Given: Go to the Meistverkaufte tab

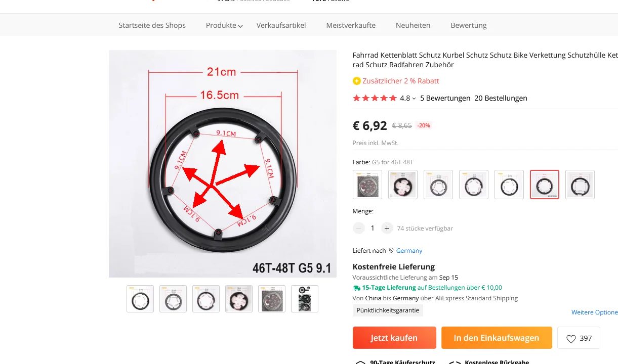Looking at the screenshot, I should click(351, 25).
